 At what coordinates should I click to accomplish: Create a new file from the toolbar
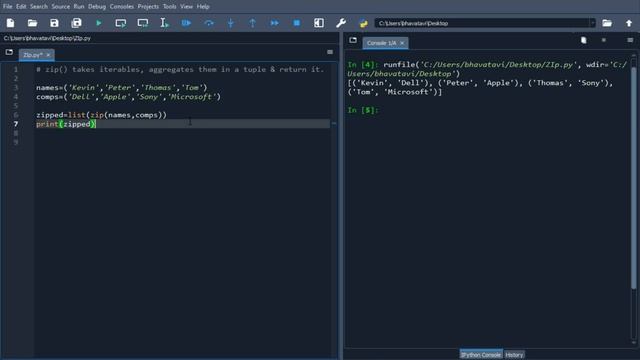point(10,23)
